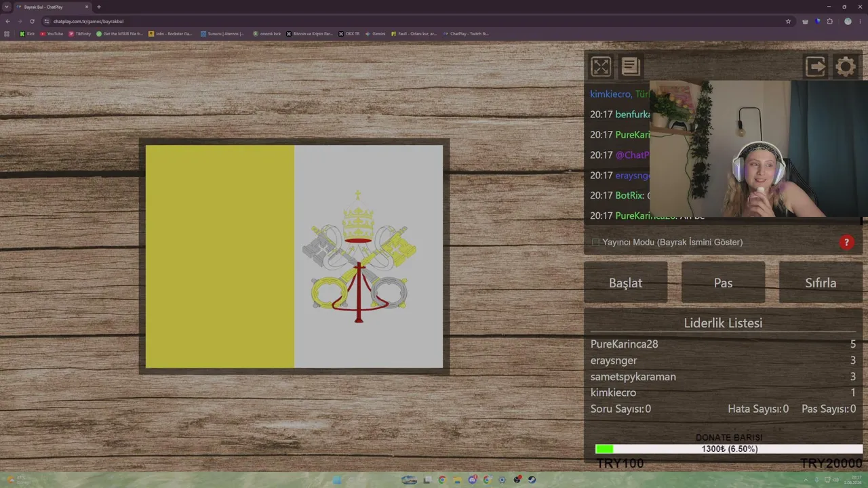Enable the Yayıncı Modu checkbox

point(595,242)
